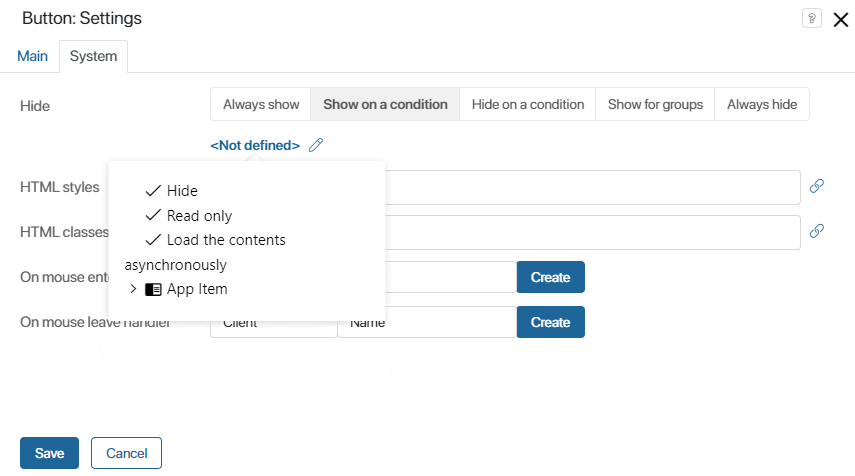The width and height of the screenshot is (855, 476).
Task: Click the link icon for HTML styles
Action: click(x=816, y=186)
